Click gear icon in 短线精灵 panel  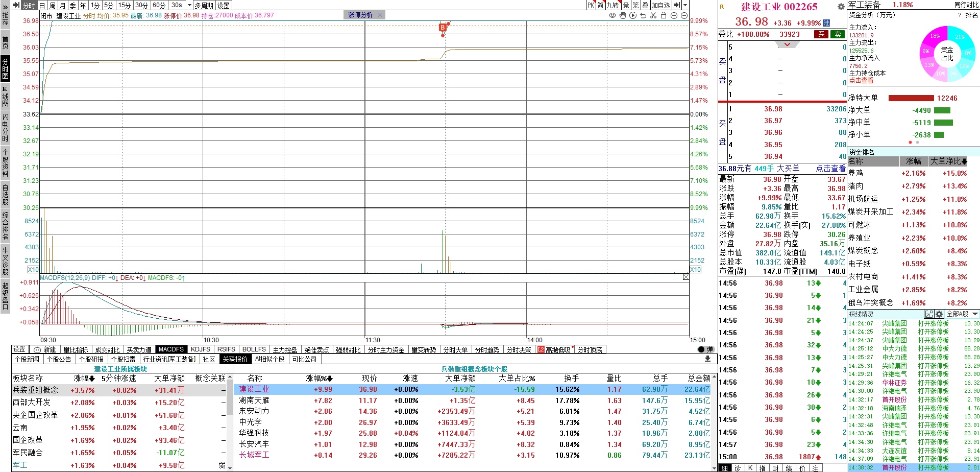939,314
